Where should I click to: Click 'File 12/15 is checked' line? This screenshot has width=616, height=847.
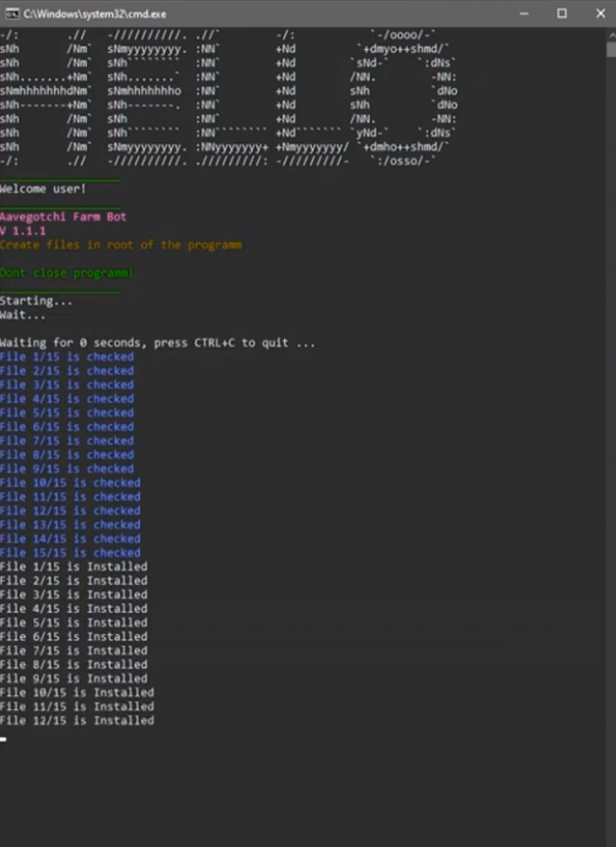pyautogui.click(x=70, y=512)
